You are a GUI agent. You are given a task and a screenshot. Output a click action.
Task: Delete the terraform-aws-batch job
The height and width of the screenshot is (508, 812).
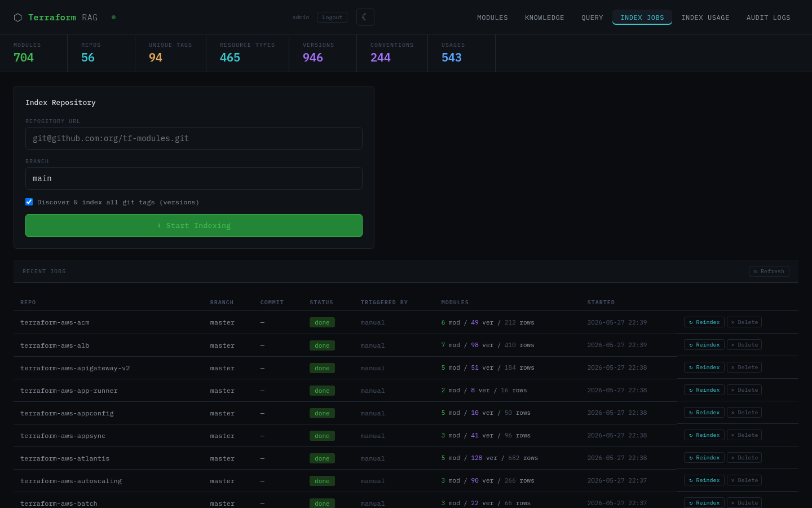click(x=744, y=503)
